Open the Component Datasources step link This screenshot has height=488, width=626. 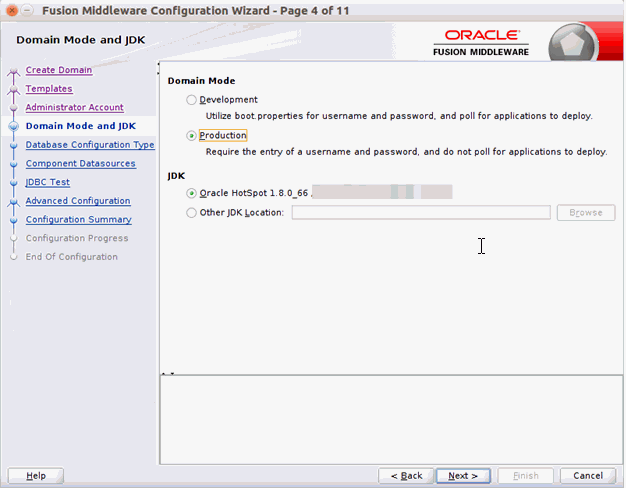[x=80, y=163]
